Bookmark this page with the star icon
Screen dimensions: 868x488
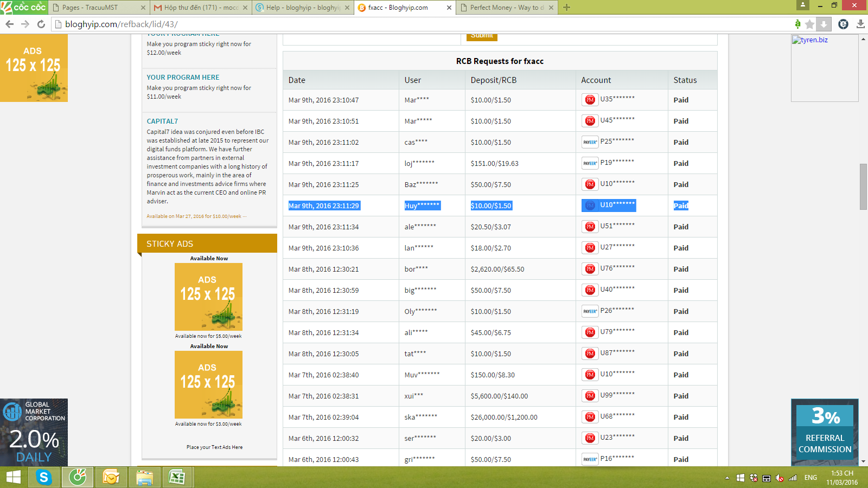click(x=809, y=24)
